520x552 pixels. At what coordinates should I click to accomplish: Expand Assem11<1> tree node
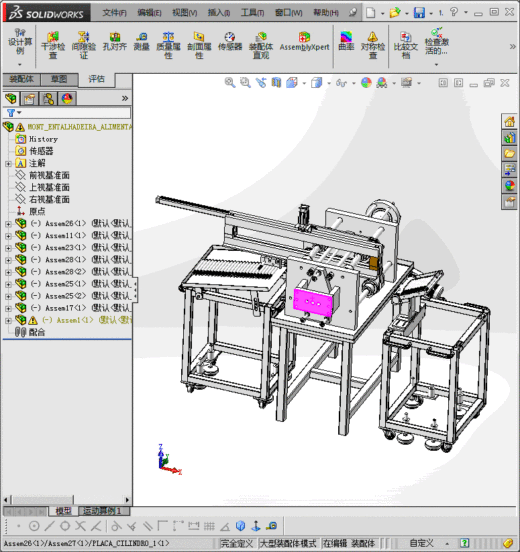(x=8, y=236)
